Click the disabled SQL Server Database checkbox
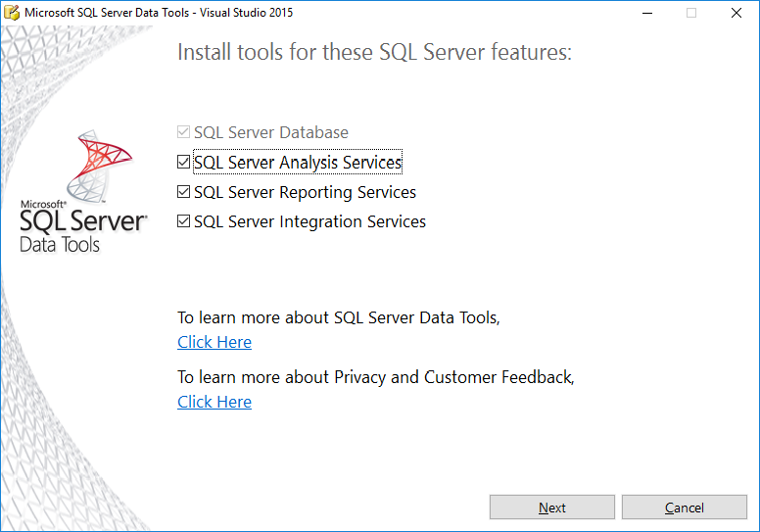Screen dimensions: 760x532 (x=183, y=132)
